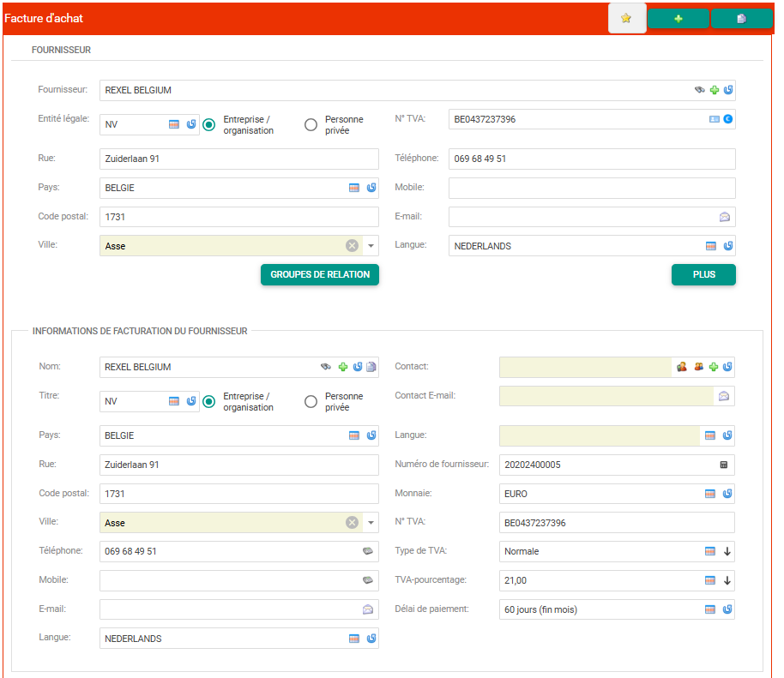Click the reset icon in Nom field
784x678 pixels.
point(358,367)
